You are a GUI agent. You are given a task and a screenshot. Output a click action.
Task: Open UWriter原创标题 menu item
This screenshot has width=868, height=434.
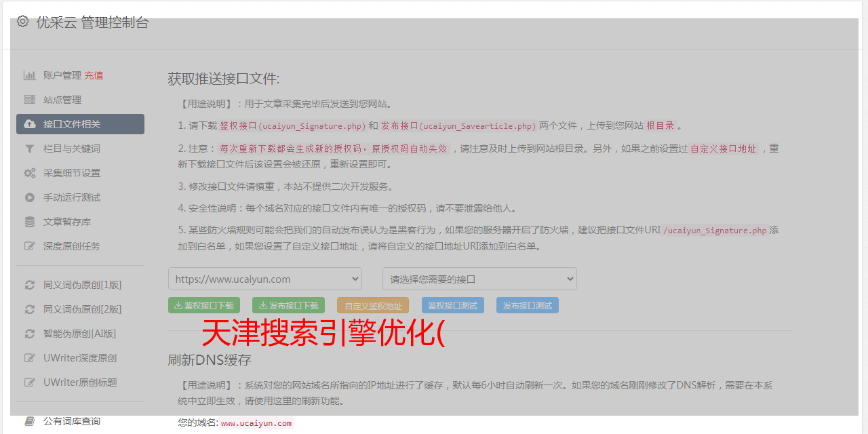(80, 382)
